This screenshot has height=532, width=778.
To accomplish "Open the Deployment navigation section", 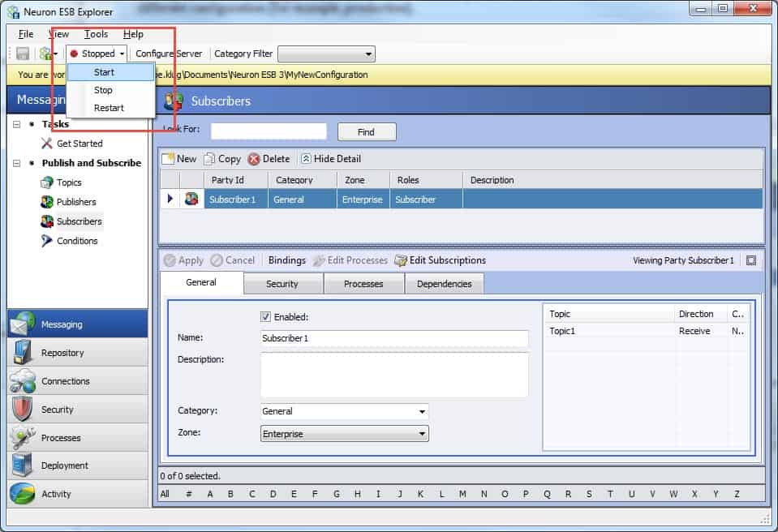I will (77, 466).
